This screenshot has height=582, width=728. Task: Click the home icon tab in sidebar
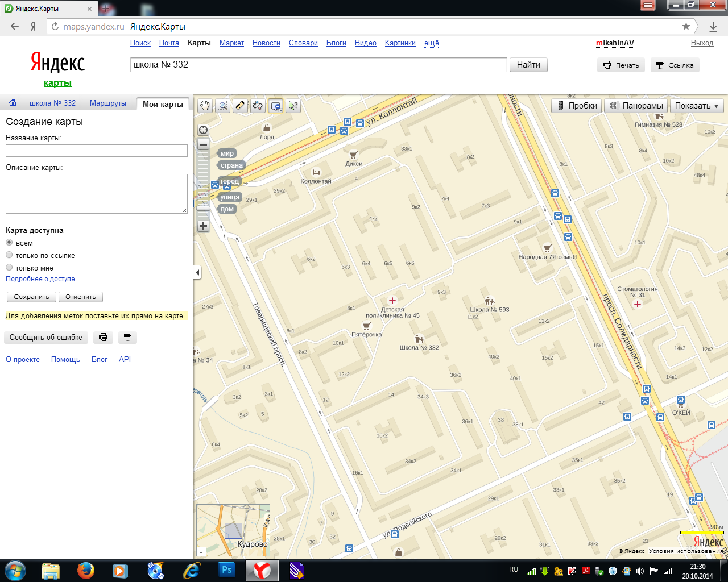(13, 103)
